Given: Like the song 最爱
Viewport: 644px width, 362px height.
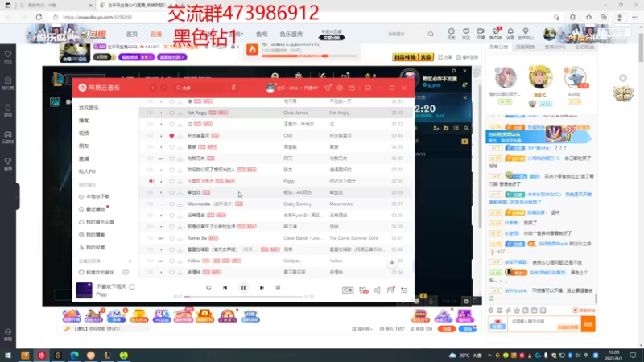Looking at the screenshot, I should pos(171,147).
